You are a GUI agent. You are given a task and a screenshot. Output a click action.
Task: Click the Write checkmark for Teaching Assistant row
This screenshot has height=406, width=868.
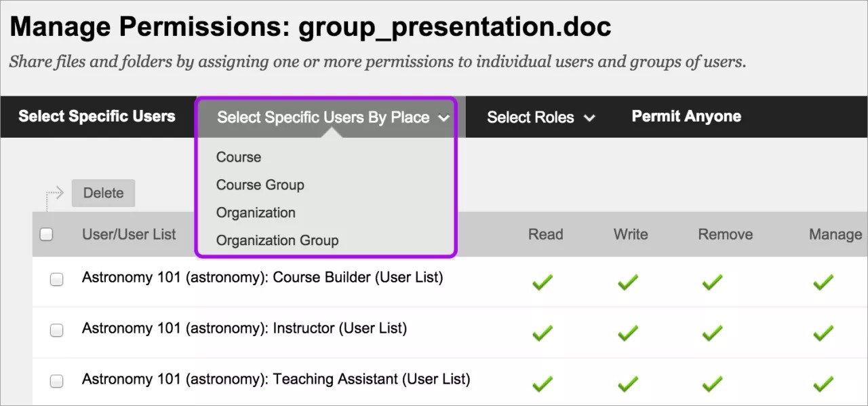[x=627, y=384]
